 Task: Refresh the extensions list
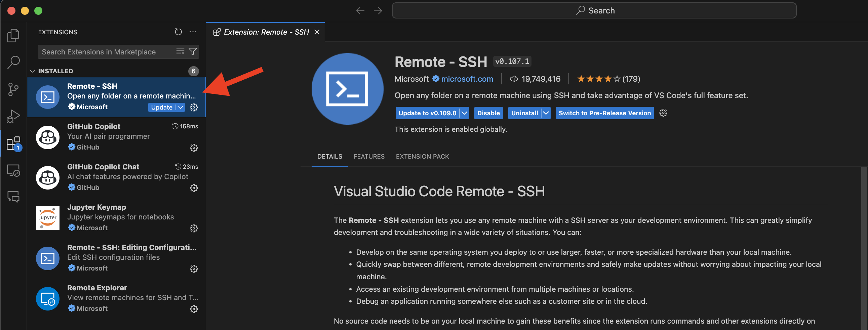(178, 32)
